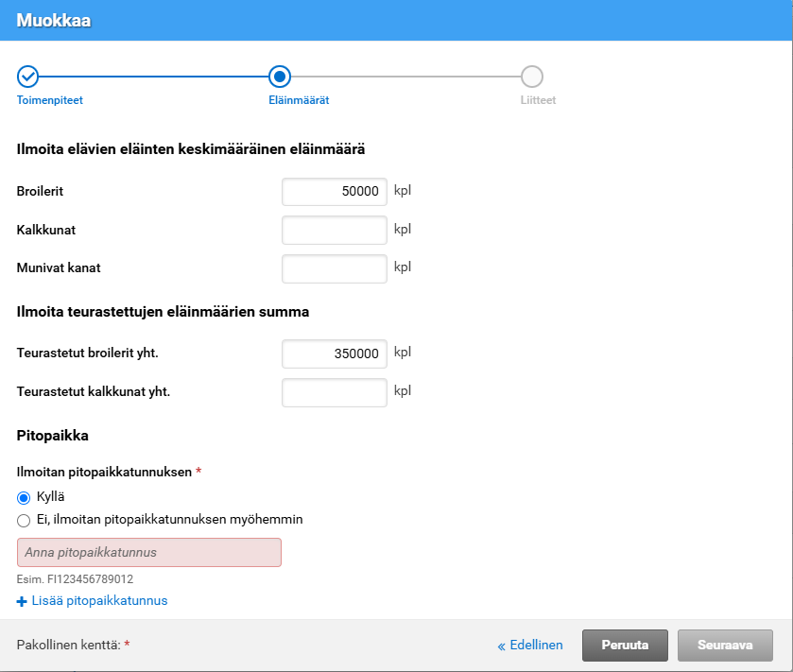Select the Eläinmäärät step label

299,100
